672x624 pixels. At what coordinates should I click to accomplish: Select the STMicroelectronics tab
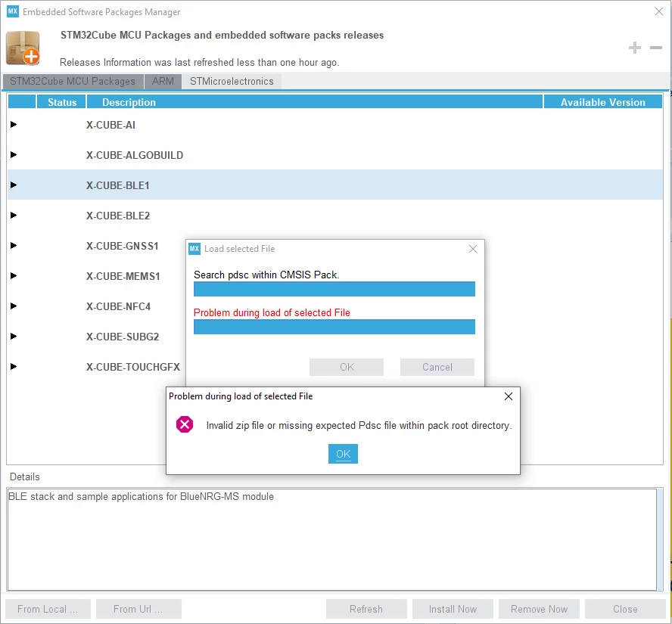[232, 82]
